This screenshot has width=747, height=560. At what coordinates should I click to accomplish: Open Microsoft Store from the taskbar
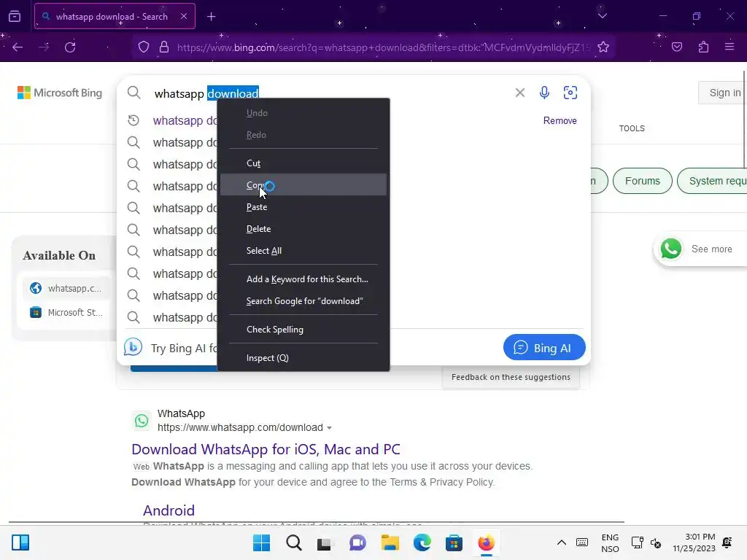point(454,542)
